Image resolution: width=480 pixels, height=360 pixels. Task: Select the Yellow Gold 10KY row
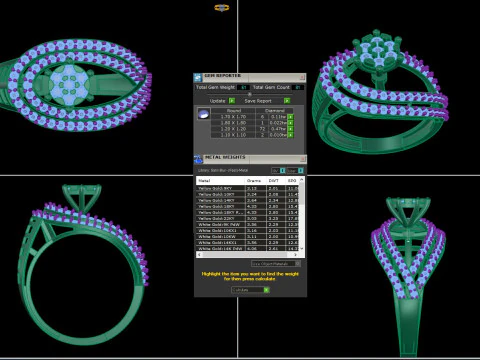point(248,194)
